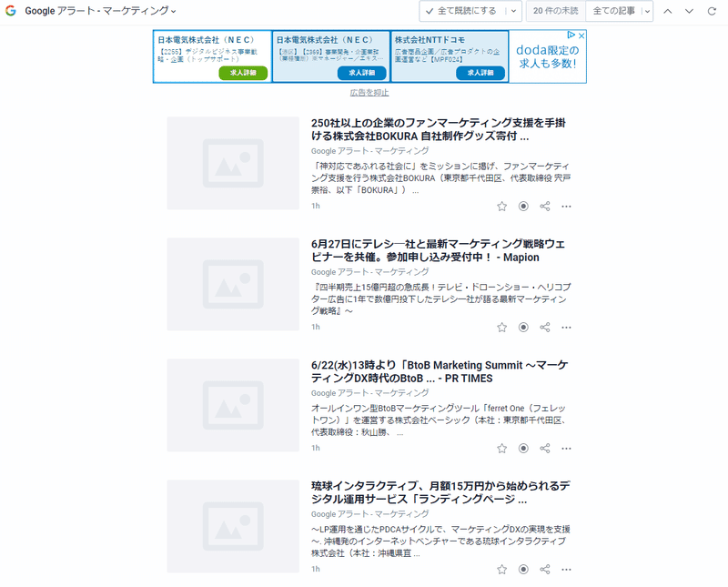This screenshot has height=587, width=728.
Task: Click source label under 琉球インタラクティブ title
Action: [x=370, y=514]
